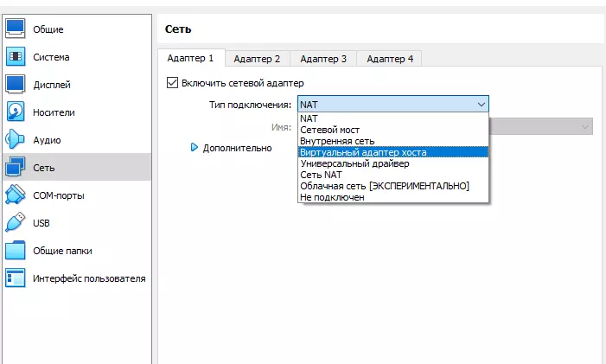606x364 pixels.
Task: Open the Интерфейс пользователя settings category
Action: click(77, 278)
